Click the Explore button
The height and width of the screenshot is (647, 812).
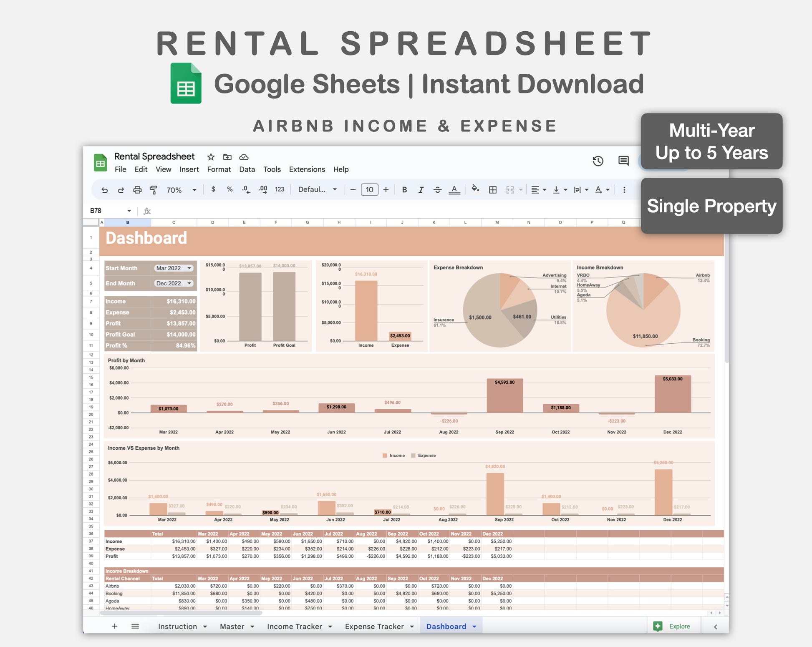(673, 626)
